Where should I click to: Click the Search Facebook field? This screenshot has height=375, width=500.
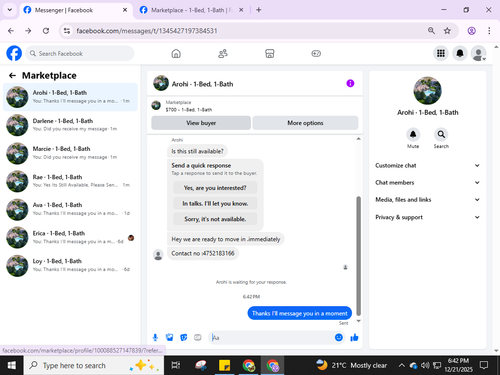[x=80, y=53]
